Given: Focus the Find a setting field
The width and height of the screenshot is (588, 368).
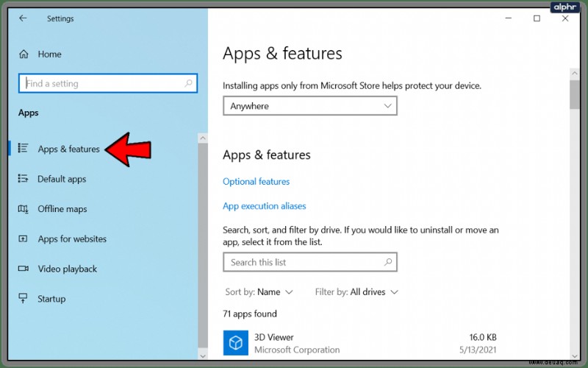Looking at the screenshot, I should [x=108, y=83].
